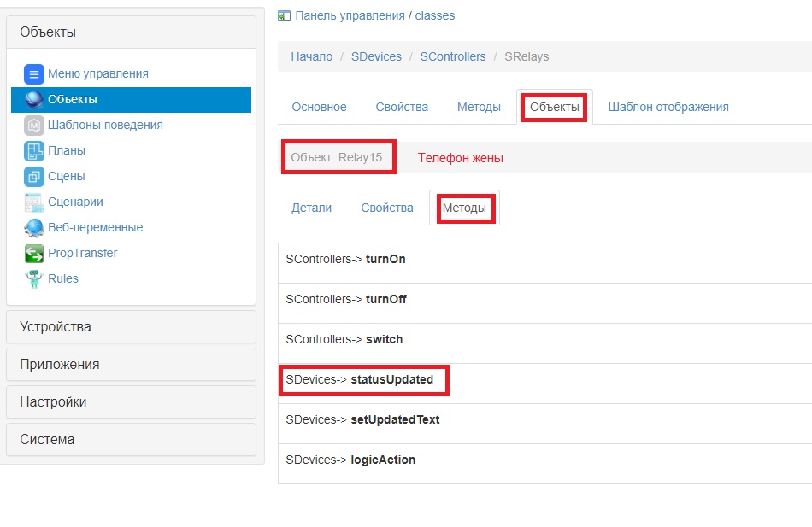Image resolution: width=812 pixels, height=527 pixels.
Task: Click the Сценарии icon in sidebar
Action: 33,202
